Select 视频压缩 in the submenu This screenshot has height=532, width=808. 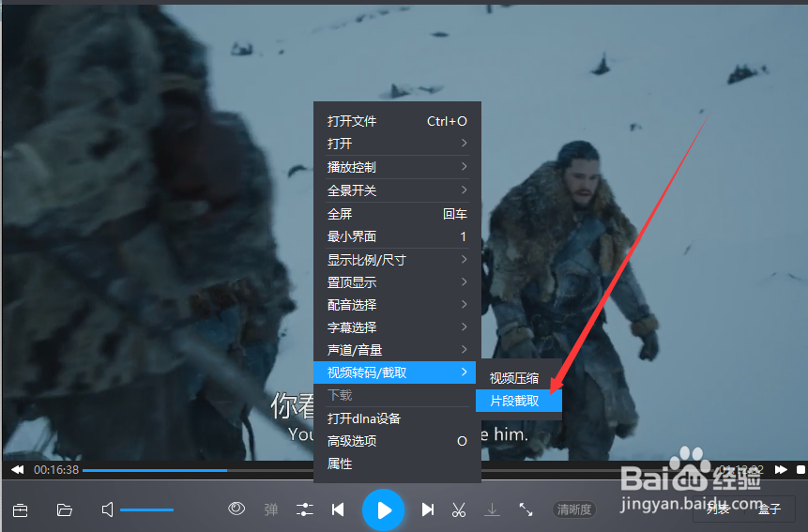click(518, 378)
